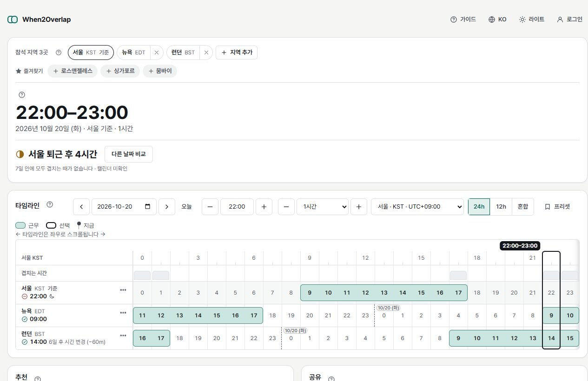Screen dimensions: 588x381
Task: Open the 서울 · KST · UTC+09:00 dropdown
Action: coord(417,207)
